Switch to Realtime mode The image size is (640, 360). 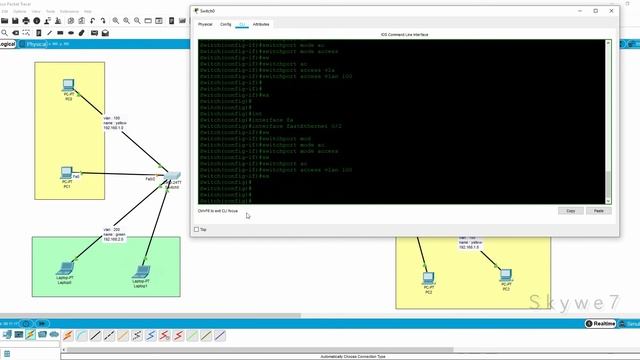coord(600,324)
